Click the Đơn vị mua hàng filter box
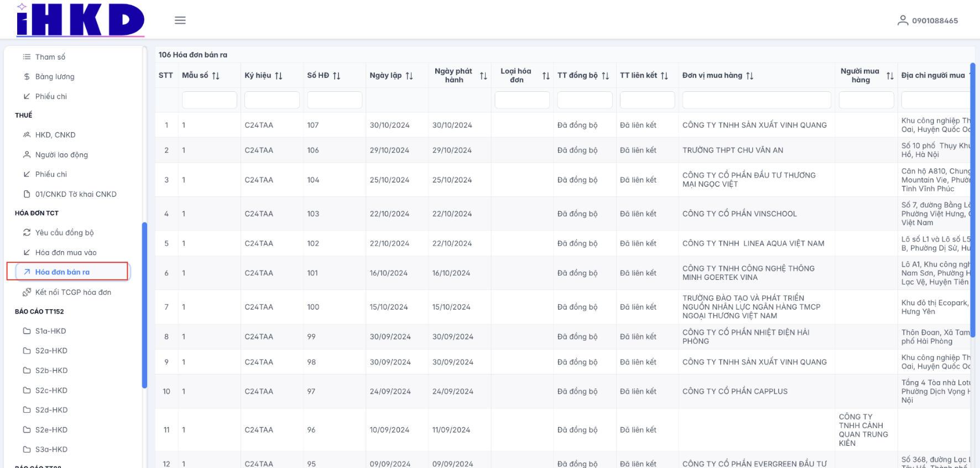This screenshot has height=468, width=980. (x=756, y=100)
